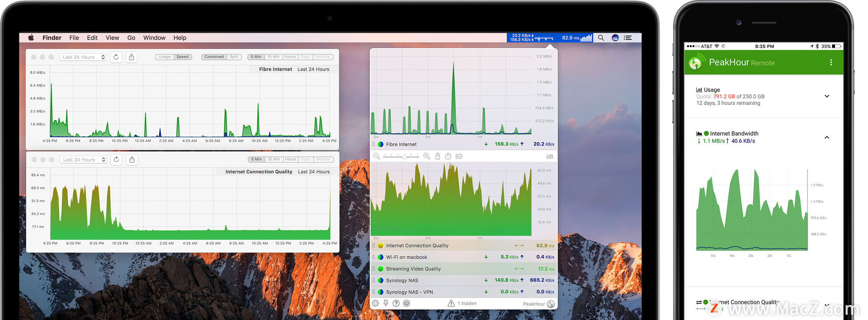Select Combined graph mode

(214, 57)
